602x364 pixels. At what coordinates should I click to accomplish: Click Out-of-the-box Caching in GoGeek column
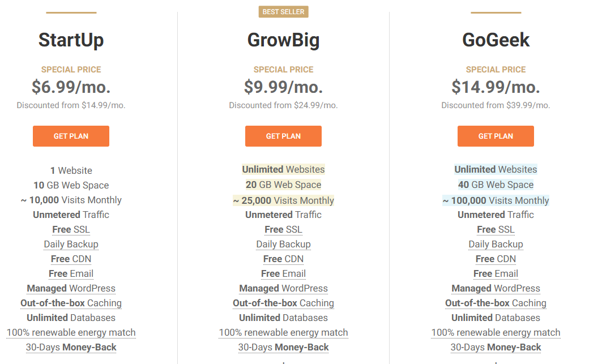(x=496, y=303)
